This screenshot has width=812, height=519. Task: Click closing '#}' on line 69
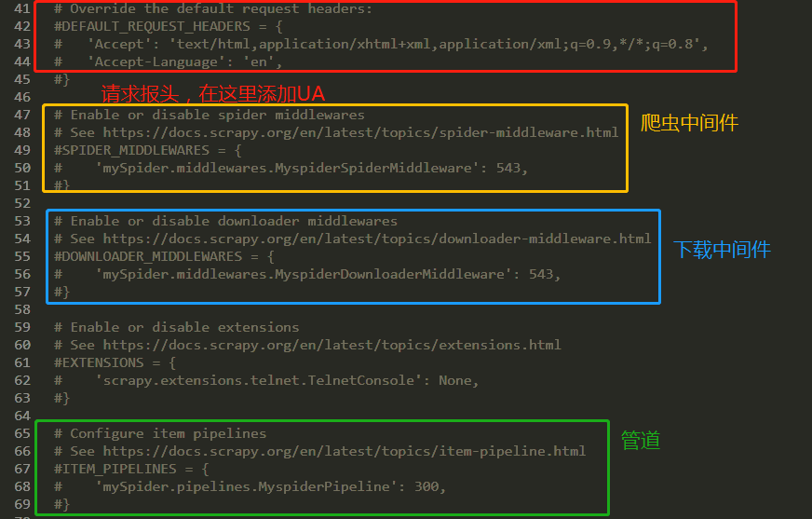click(x=61, y=504)
